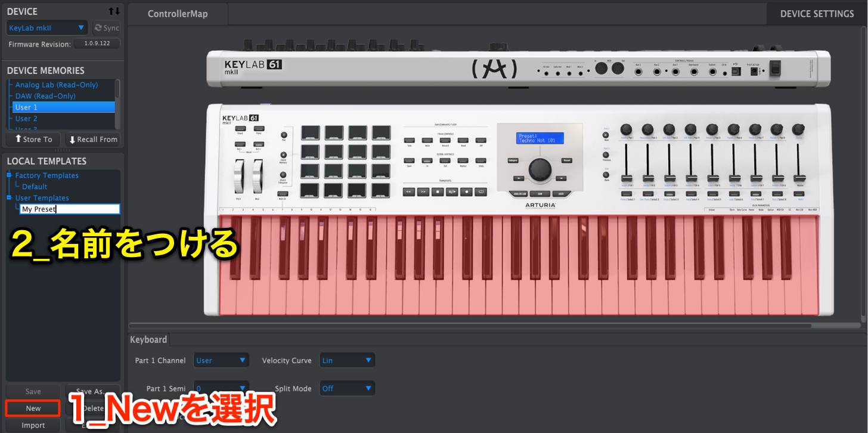Select the Chorus knob
This screenshot has width=868, height=433.
798,129
